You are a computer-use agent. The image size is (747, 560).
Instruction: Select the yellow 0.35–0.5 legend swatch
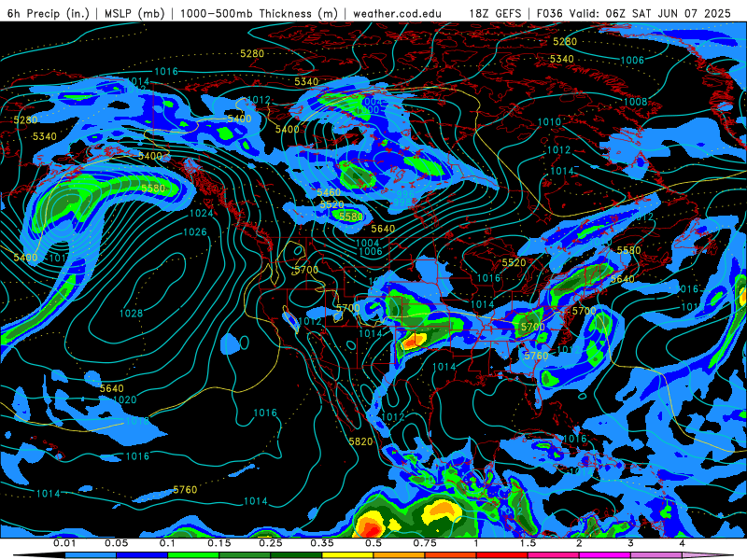(x=347, y=555)
